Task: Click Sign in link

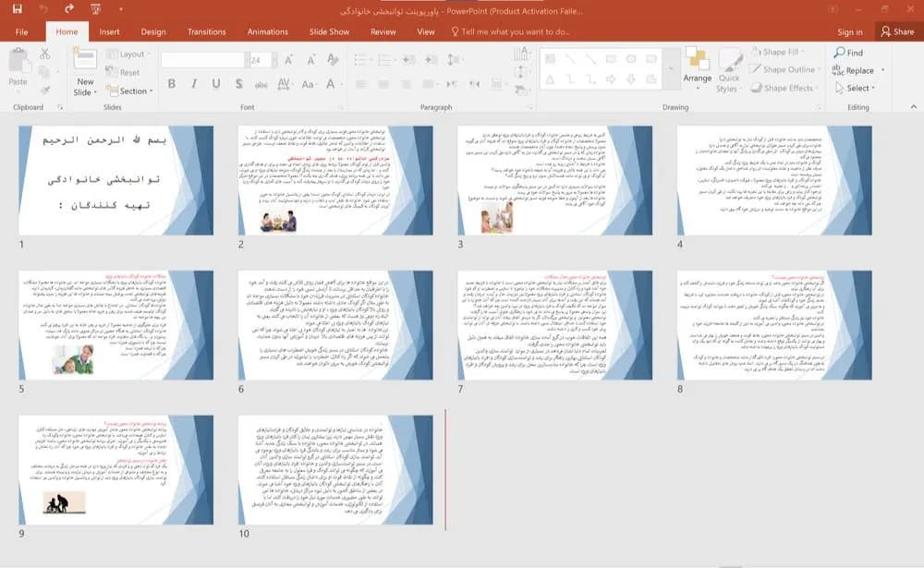Action: pyautogui.click(x=850, y=31)
